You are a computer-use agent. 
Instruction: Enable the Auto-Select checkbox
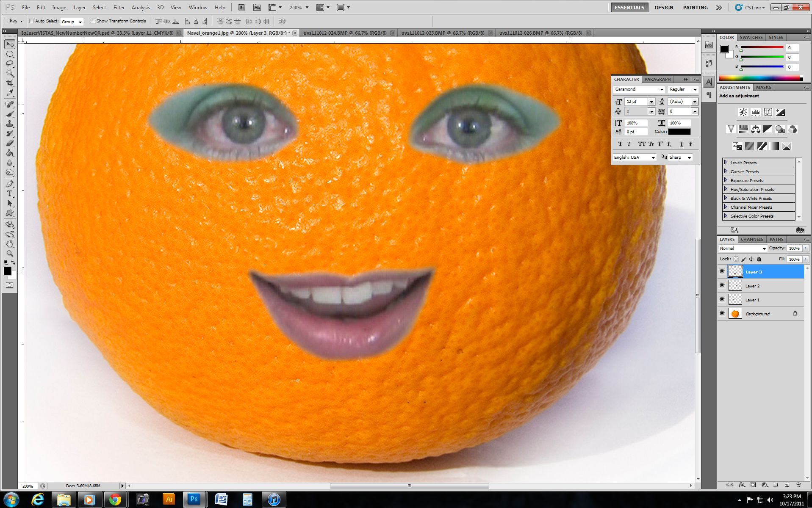pyautogui.click(x=32, y=21)
